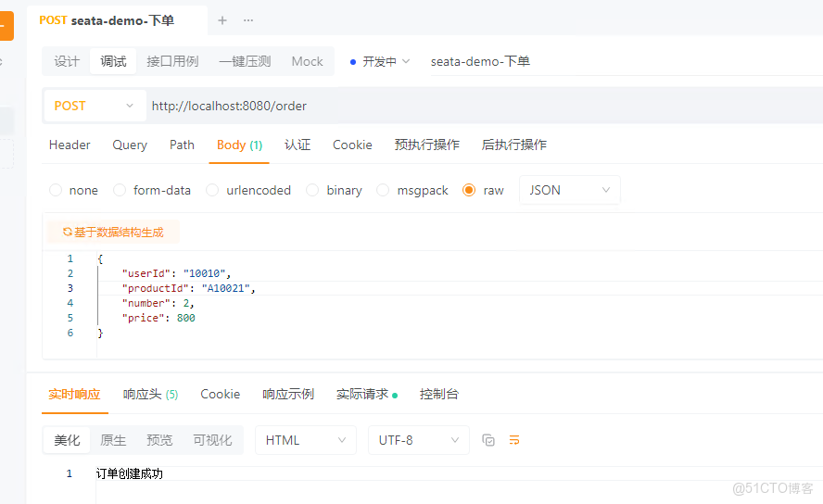This screenshot has height=504, width=823.
Task: Select the Header request tab
Action: coord(70,145)
